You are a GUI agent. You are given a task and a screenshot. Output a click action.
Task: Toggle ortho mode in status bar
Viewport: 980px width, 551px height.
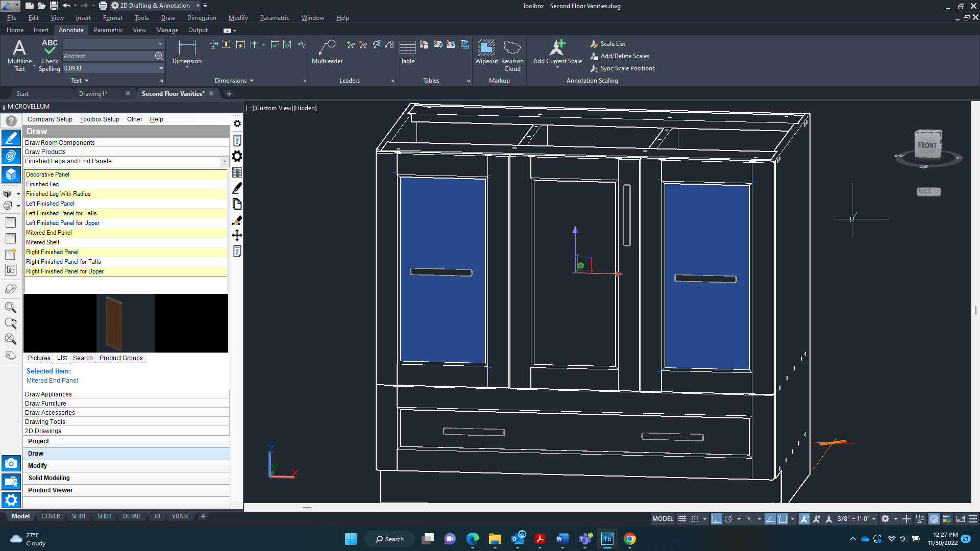pos(716,519)
